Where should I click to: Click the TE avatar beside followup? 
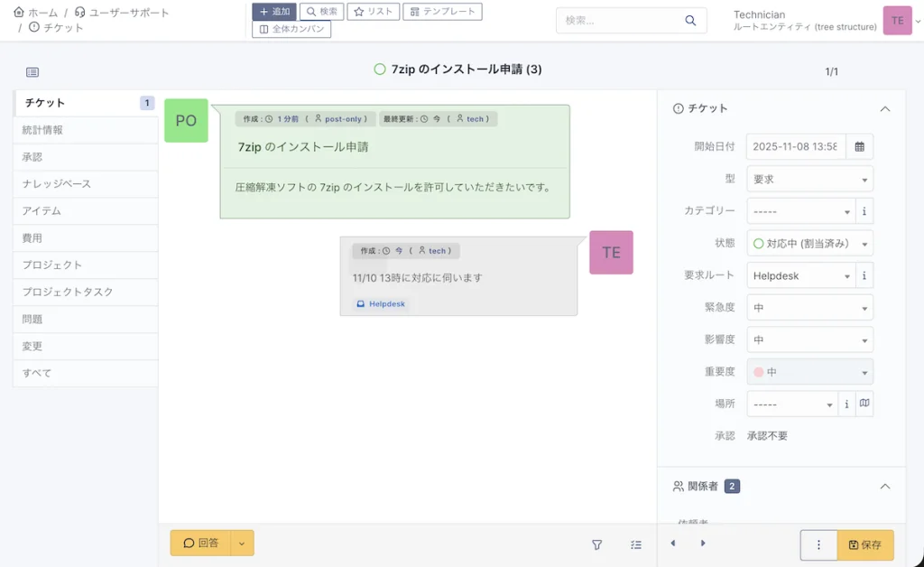611,252
